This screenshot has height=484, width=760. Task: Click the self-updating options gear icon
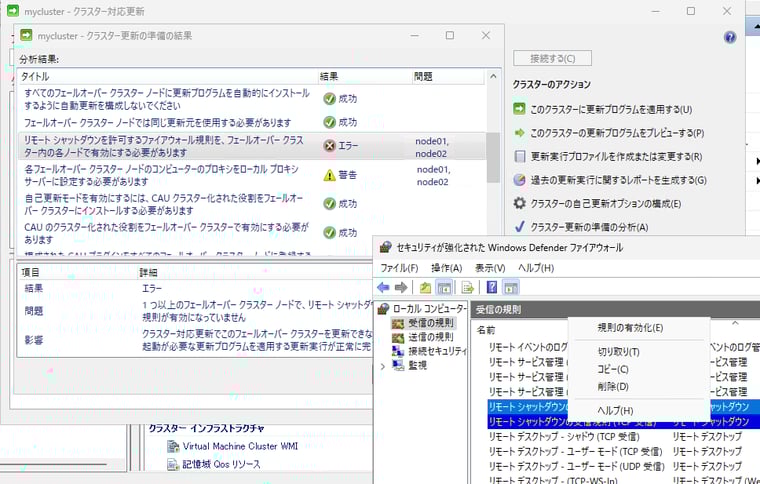[x=519, y=203]
